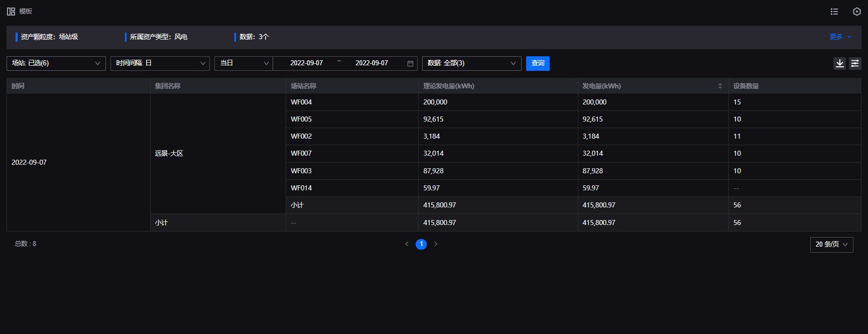Select page 1 in pagination
The width and height of the screenshot is (868, 334).
pos(421,244)
